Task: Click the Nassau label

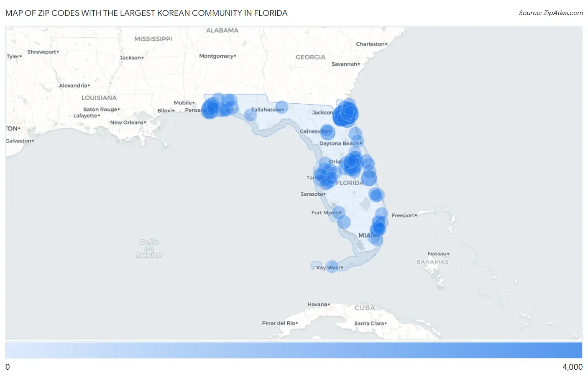Action: pos(437,254)
